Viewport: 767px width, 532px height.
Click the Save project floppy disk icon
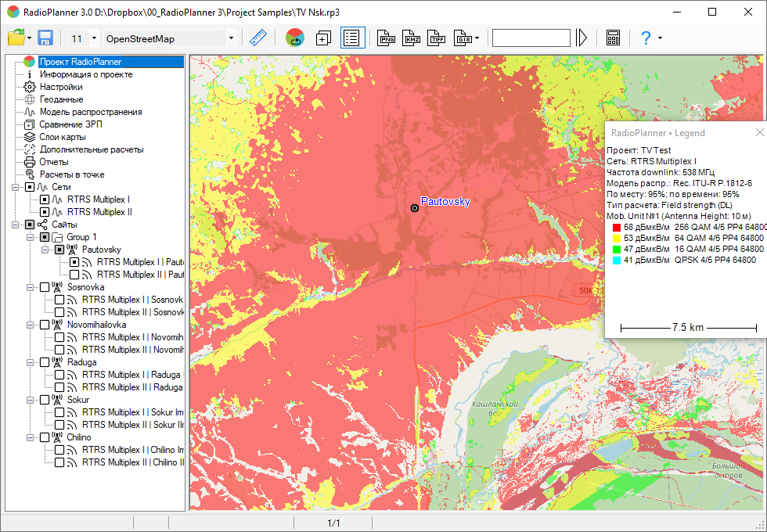click(45, 38)
